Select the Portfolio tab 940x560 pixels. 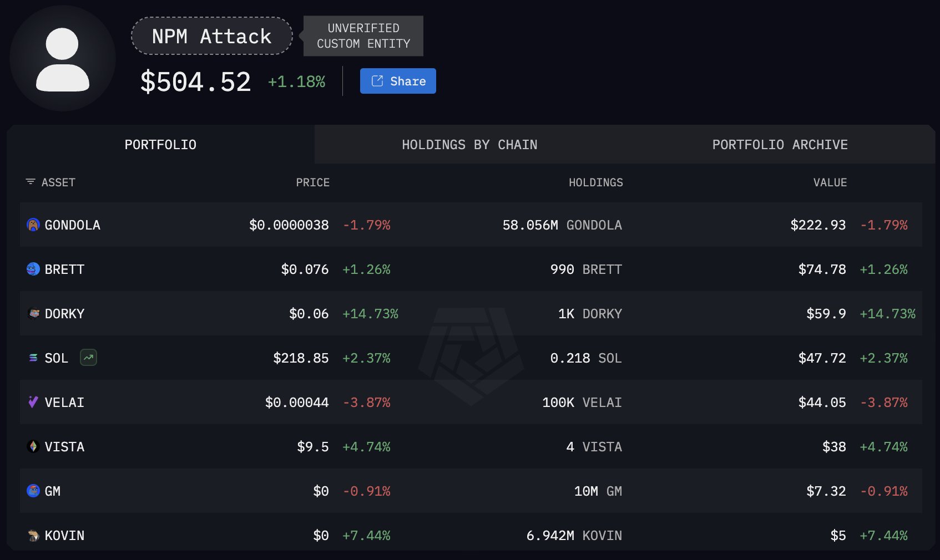(x=160, y=145)
